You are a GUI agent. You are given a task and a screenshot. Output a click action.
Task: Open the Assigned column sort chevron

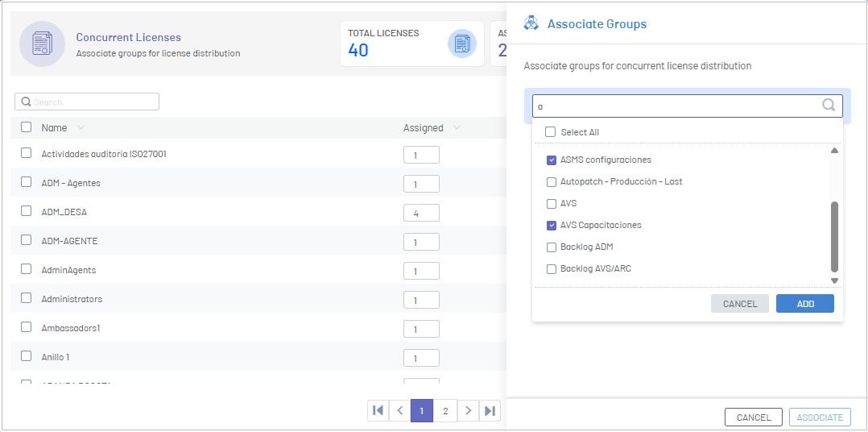pos(457,128)
